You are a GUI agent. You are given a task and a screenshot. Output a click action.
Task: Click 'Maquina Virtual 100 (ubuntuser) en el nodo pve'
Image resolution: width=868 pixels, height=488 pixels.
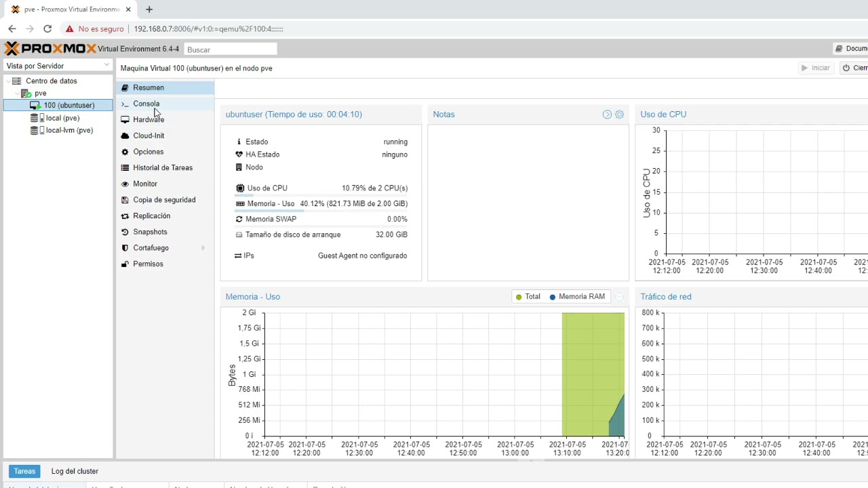197,68
